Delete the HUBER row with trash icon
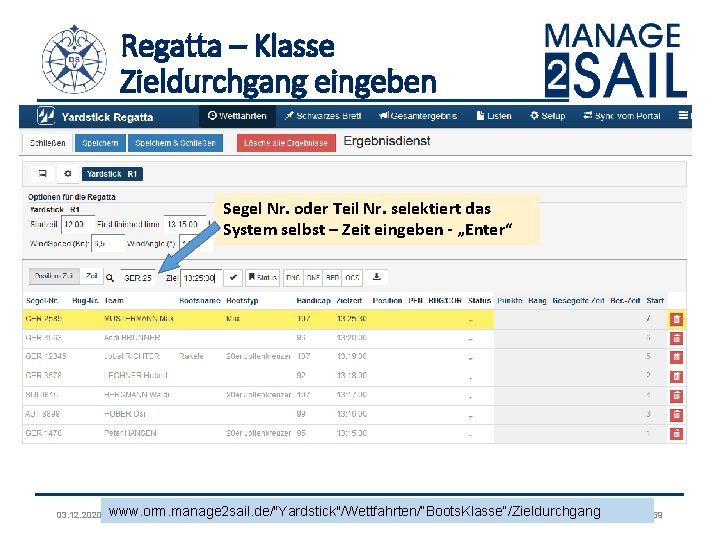 pyautogui.click(x=676, y=415)
